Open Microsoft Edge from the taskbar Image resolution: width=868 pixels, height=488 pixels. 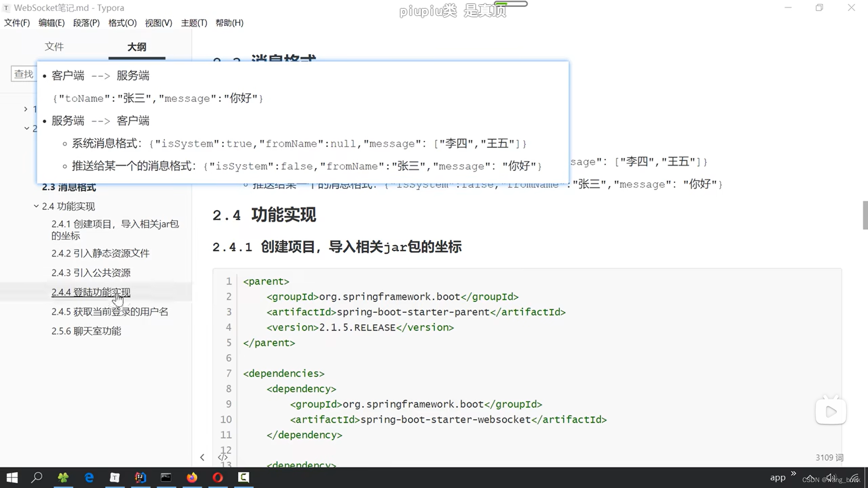click(89, 477)
